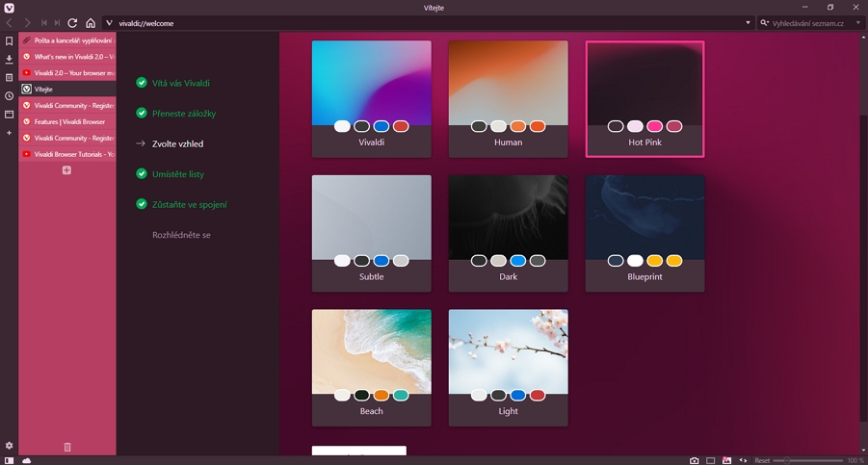Open the History panel
868x465 pixels.
9,95
